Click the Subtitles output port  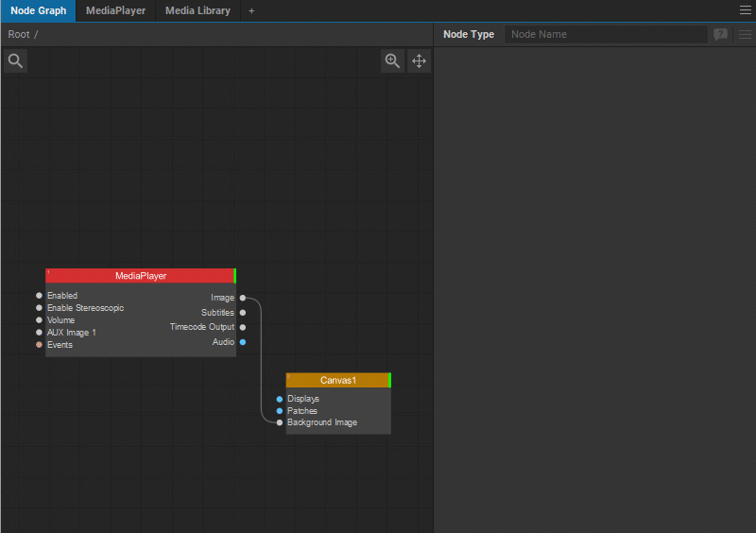click(243, 313)
